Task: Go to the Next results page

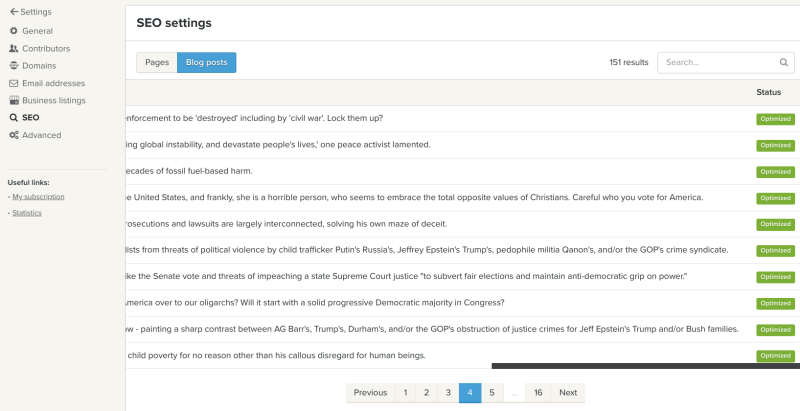Action: point(568,393)
